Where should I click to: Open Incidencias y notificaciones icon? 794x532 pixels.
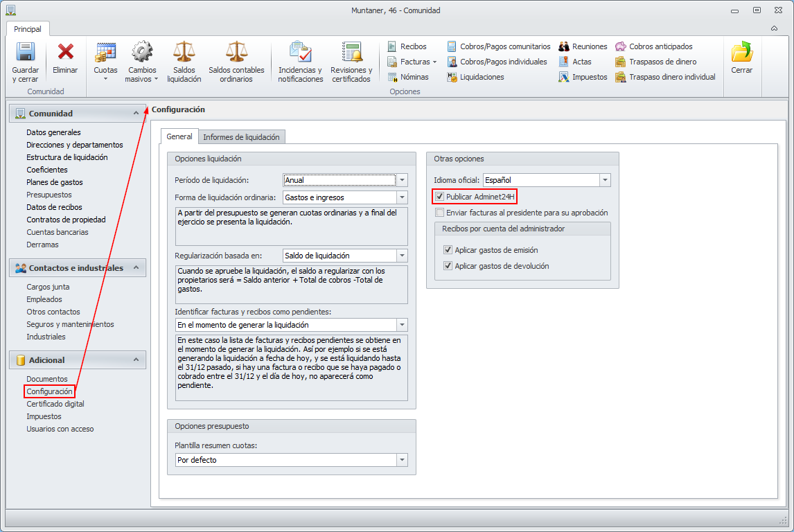(300, 52)
